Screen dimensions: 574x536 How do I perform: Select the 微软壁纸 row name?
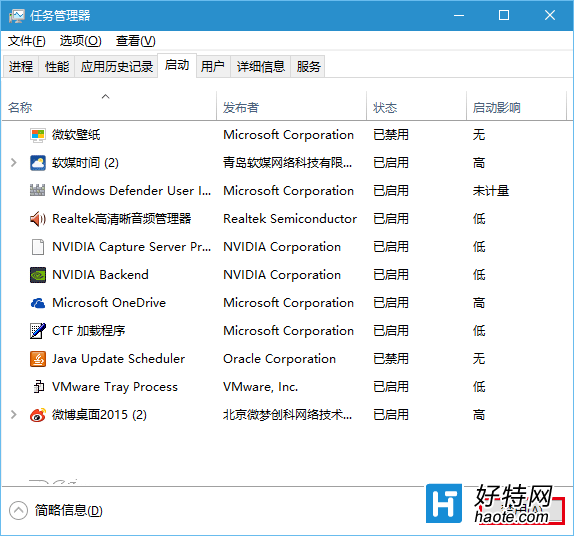point(76,135)
